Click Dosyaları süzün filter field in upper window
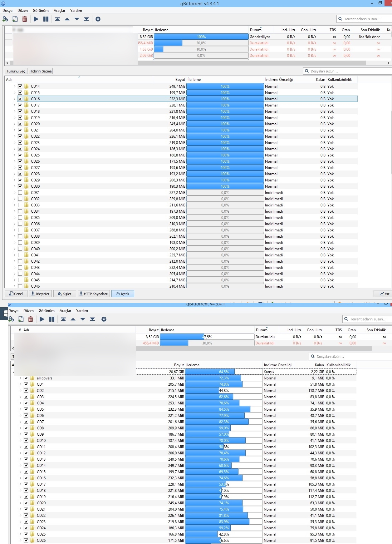The height and width of the screenshot is (544, 392). (347, 71)
